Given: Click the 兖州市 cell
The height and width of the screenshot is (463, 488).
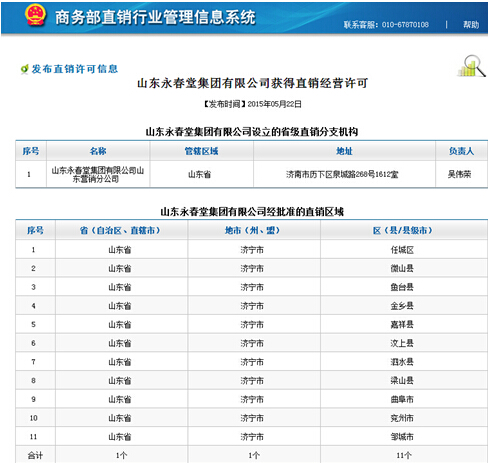Looking at the screenshot, I should [402, 418].
